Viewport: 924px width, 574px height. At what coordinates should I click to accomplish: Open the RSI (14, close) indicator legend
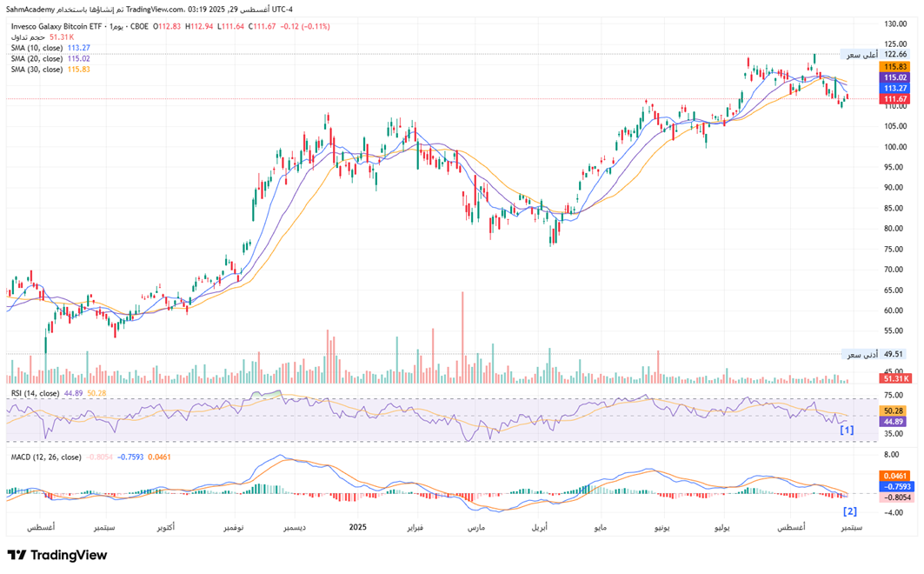pyautogui.click(x=35, y=394)
